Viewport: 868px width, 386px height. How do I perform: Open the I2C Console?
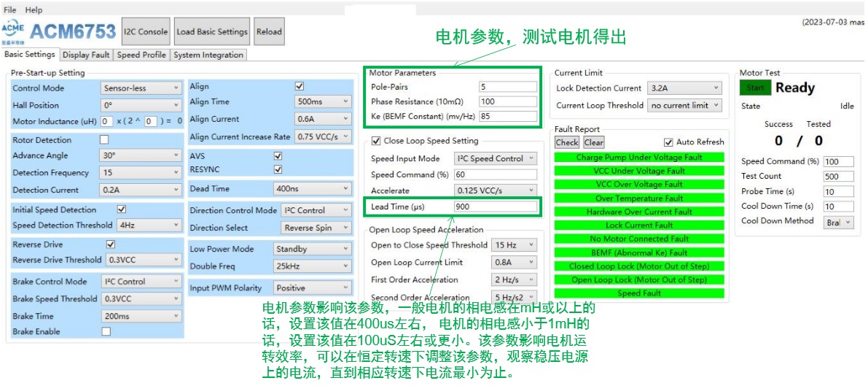pyautogui.click(x=146, y=32)
